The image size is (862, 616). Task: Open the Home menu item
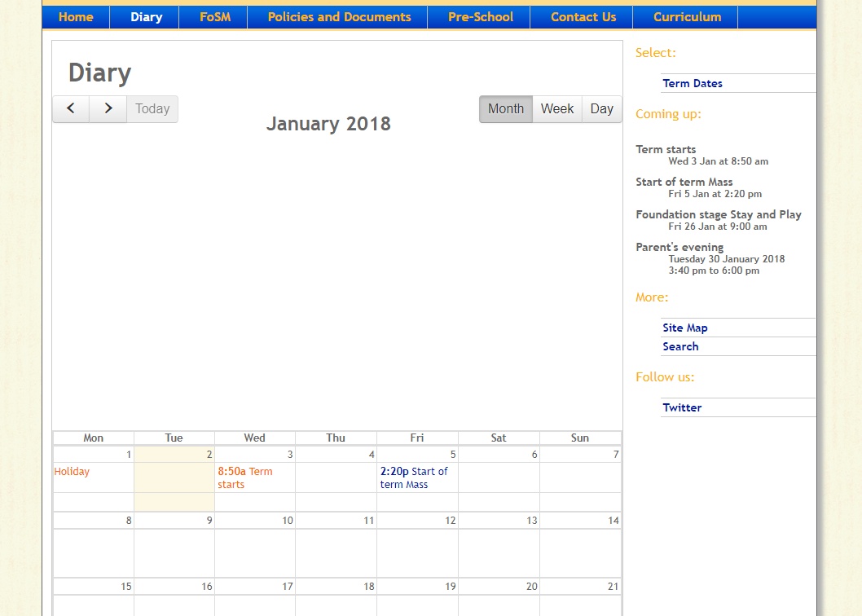[76, 17]
